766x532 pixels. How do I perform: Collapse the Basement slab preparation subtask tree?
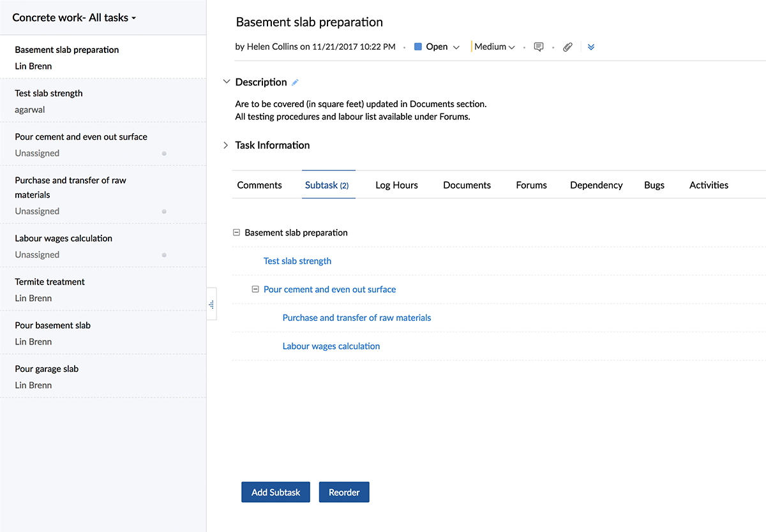click(237, 233)
